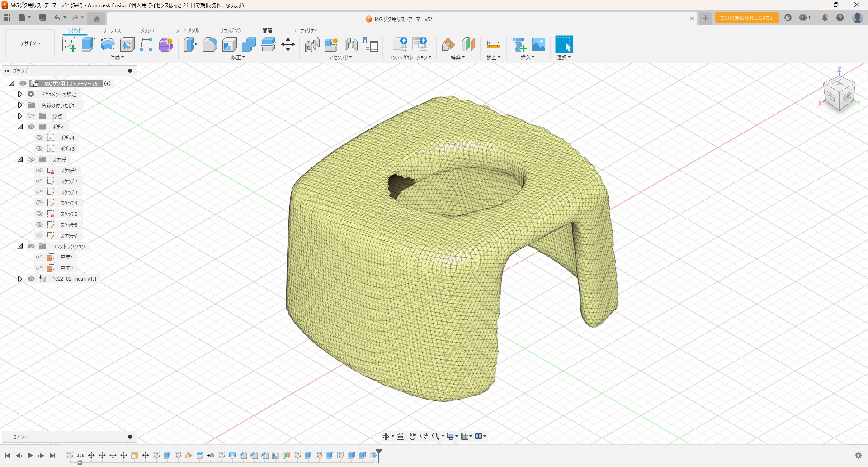
Task: Toggle visibility of ボディ1
Action: (x=39, y=138)
